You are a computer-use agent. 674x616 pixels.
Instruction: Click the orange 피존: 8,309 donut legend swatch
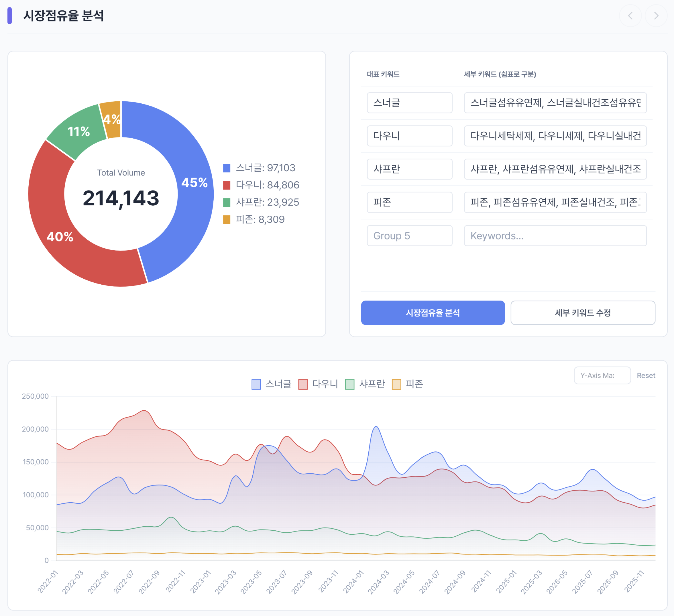click(x=227, y=220)
